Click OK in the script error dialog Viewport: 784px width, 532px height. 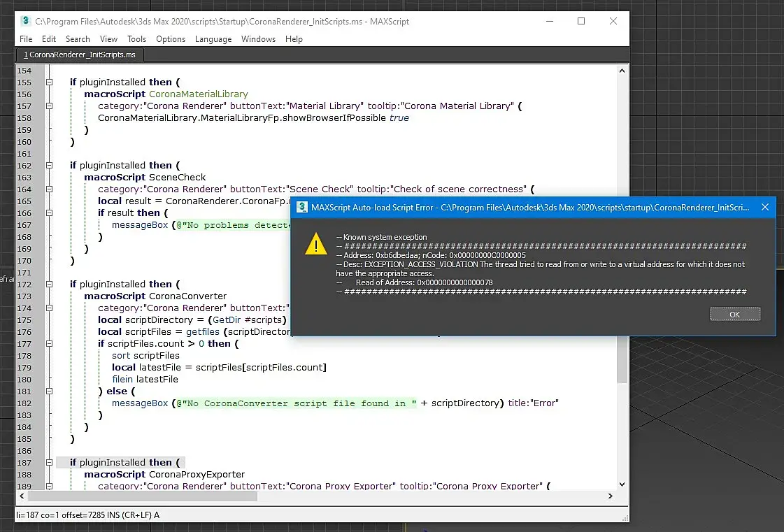(x=735, y=314)
